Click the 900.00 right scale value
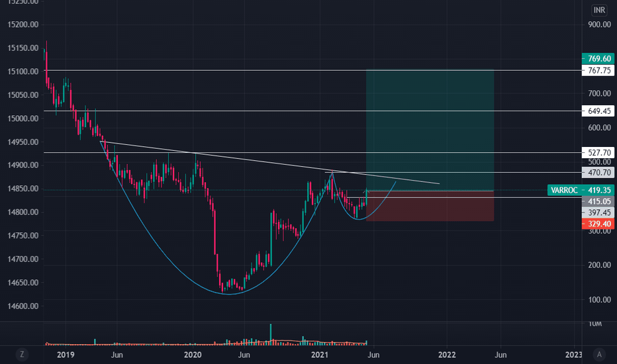The width and height of the screenshot is (617, 364). (599, 24)
